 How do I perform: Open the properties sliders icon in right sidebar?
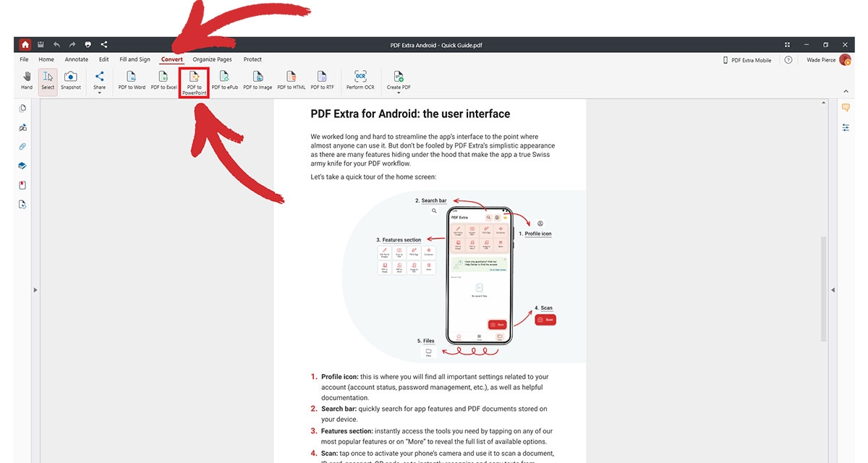[x=846, y=127]
